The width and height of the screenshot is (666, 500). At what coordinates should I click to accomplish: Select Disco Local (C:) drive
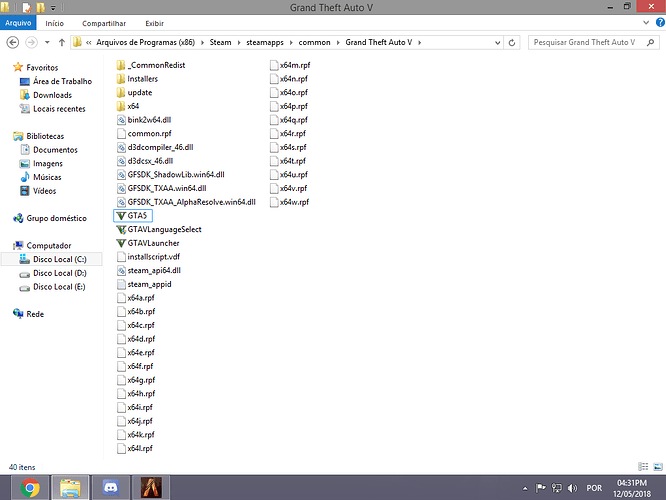click(59, 259)
